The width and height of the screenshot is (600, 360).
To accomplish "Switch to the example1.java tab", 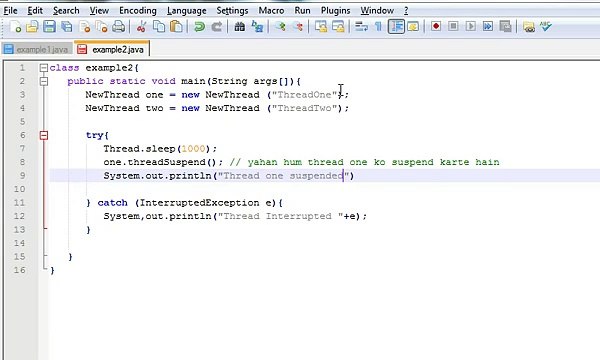I will (37, 49).
